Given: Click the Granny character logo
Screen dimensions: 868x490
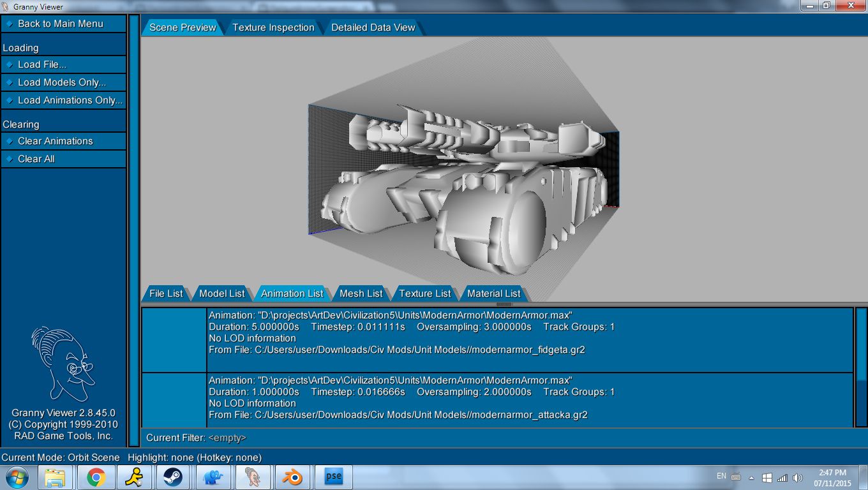Looking at the screenshot, I should click(63, 364).
